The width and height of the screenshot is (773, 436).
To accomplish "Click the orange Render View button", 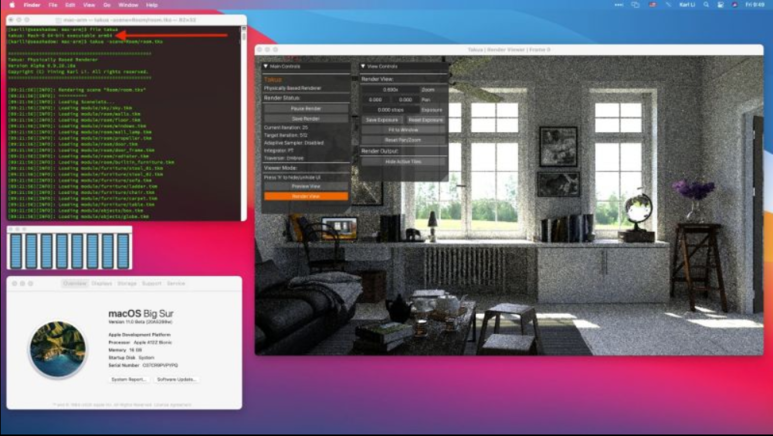I will point(306,196).
